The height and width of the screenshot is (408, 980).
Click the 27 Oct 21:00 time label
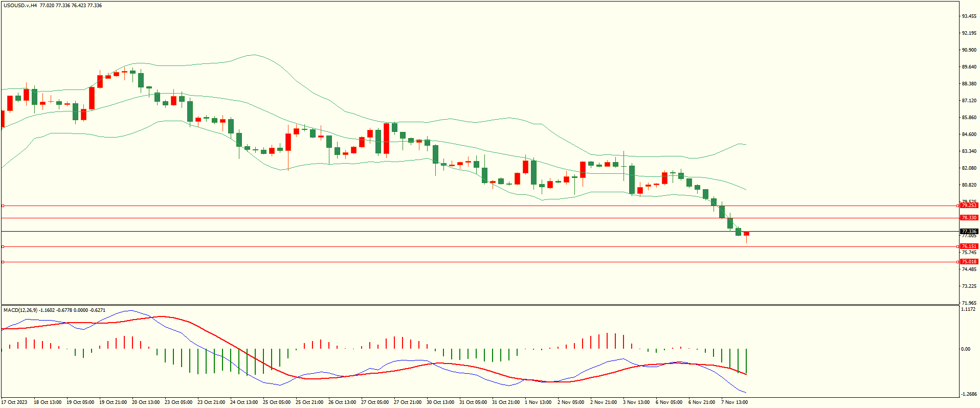coord(408,402)
